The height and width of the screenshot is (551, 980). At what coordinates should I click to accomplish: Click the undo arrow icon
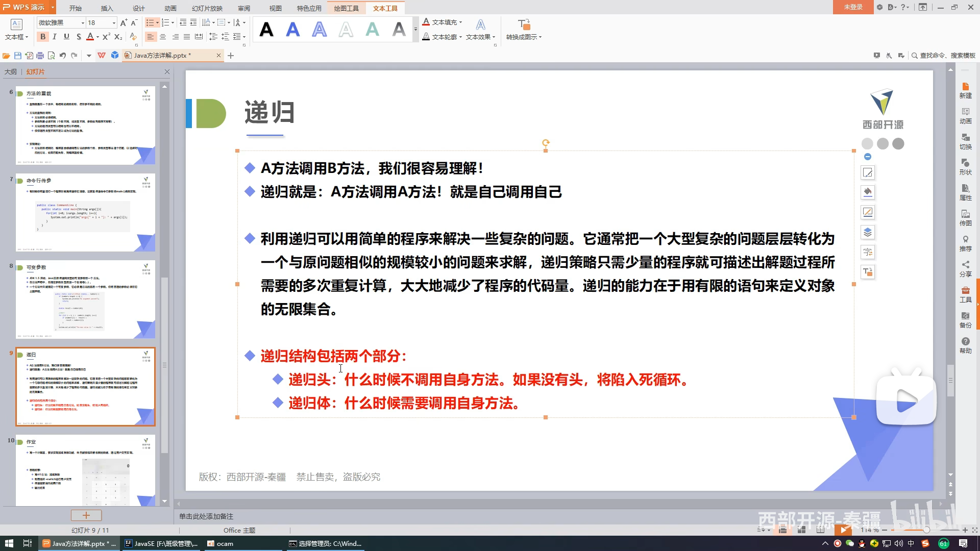coord(62,56)
